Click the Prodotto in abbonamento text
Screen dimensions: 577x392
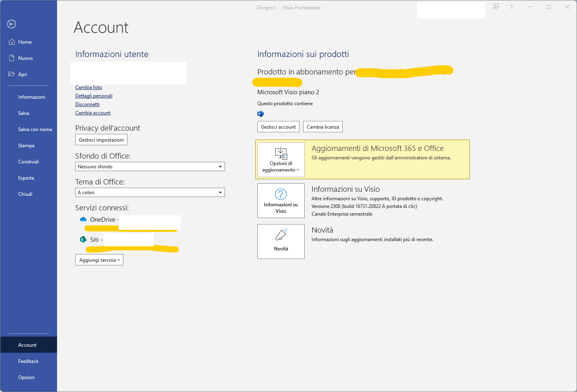pos(306,72)
